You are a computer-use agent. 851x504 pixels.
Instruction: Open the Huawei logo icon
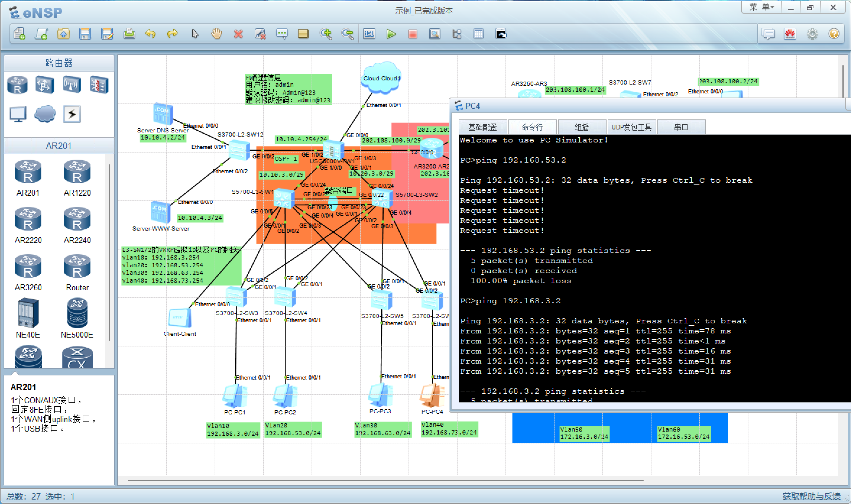[x=790, y=34]
